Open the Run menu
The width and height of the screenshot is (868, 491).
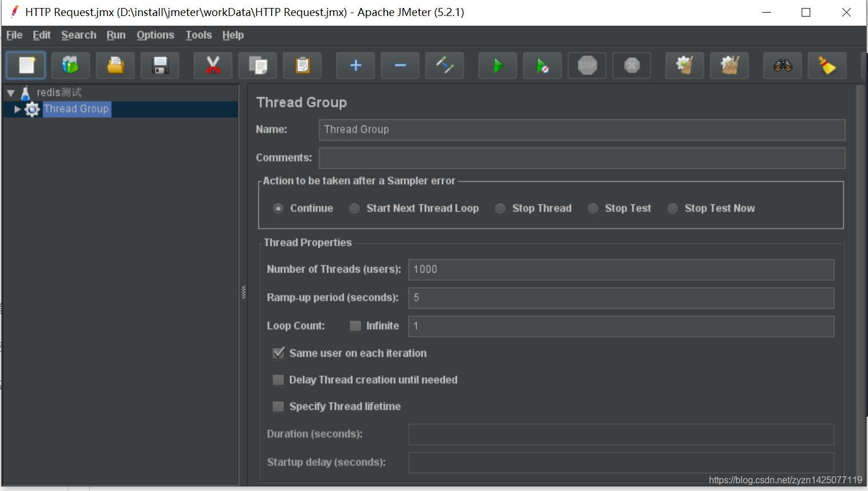click(x=116, y=35)
